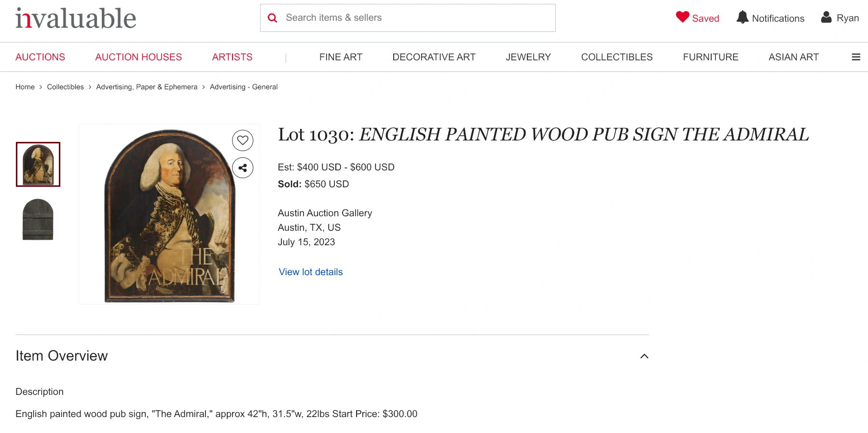The image size is (868, 433).
Task: Click the Collectibles breadcrumb link
Action: [65, 87]
